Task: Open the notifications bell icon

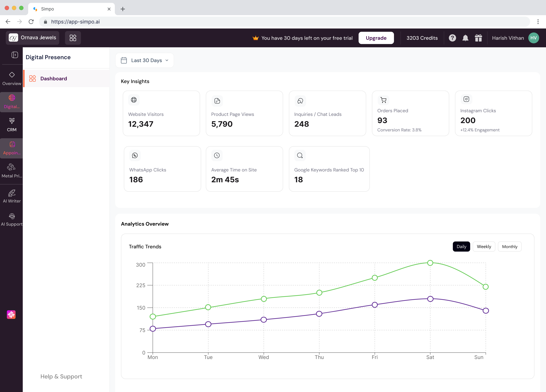Action: 465,38
